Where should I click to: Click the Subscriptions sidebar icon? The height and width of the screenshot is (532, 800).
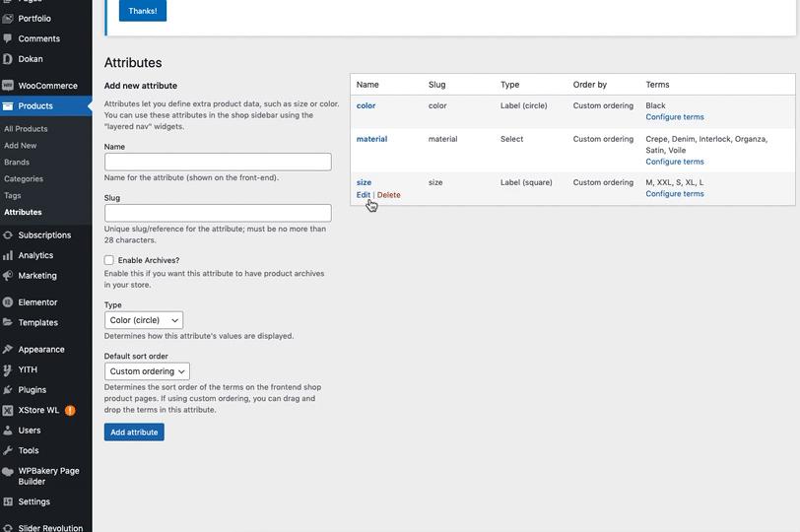8,235
